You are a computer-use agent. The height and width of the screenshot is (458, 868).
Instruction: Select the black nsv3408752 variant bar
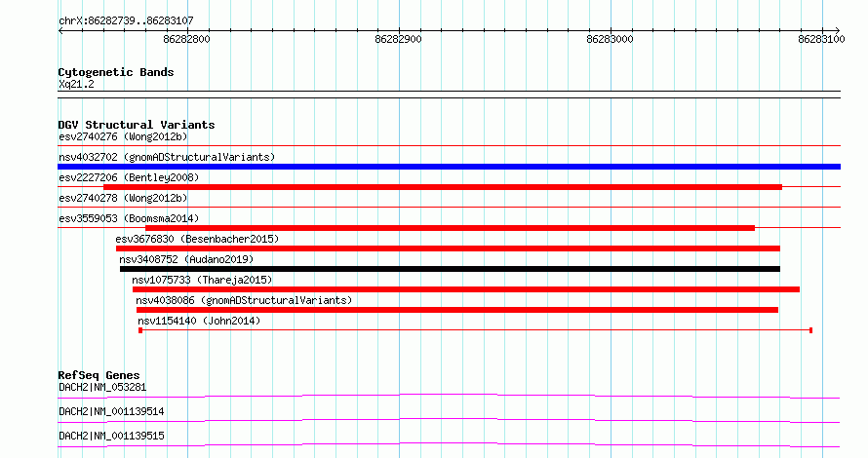(450, 269)
